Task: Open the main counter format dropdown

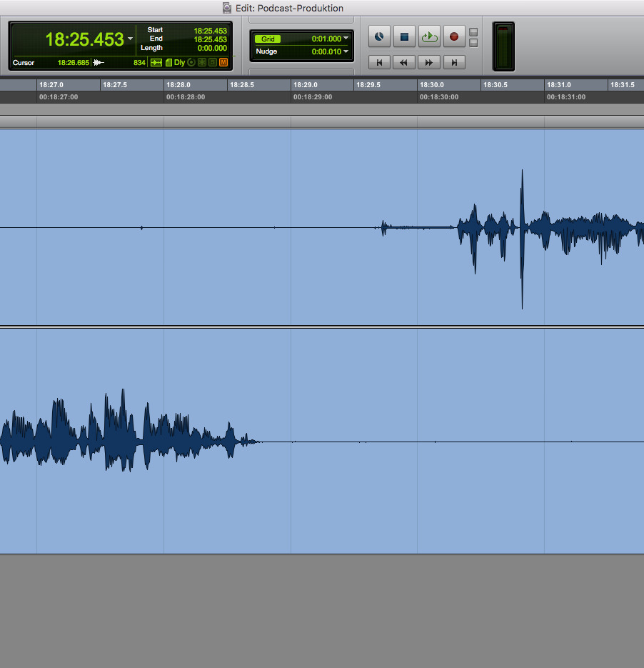Action: pos(130,39)
